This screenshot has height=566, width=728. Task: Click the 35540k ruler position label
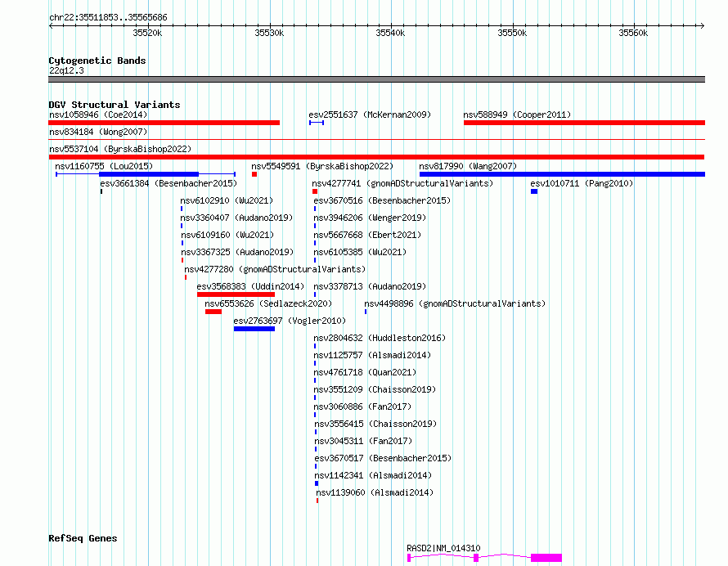(x=390, y=33)
